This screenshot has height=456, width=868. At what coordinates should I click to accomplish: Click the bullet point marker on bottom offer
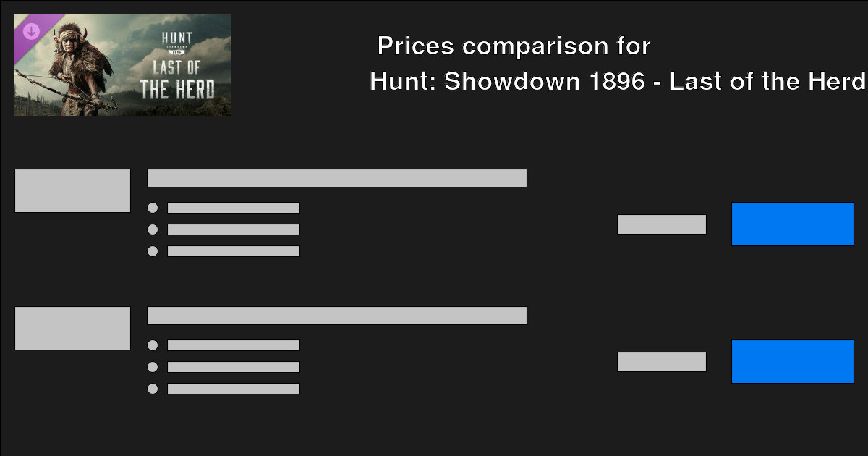click(x=153, y=345)
